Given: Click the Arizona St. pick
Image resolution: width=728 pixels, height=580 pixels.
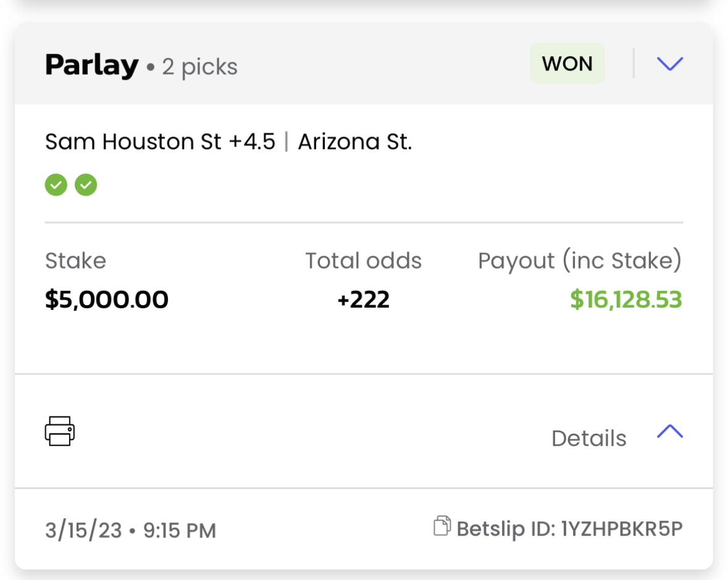Looking at the screenshot, I should tap(355, 142).
